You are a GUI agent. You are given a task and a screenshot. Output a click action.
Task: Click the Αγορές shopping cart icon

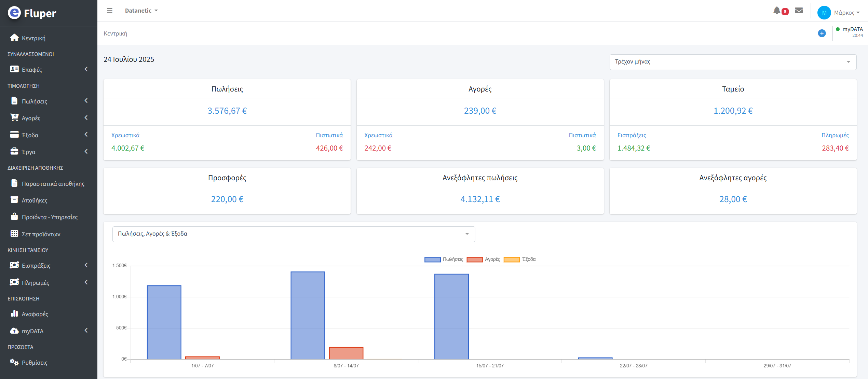(14, 117)
